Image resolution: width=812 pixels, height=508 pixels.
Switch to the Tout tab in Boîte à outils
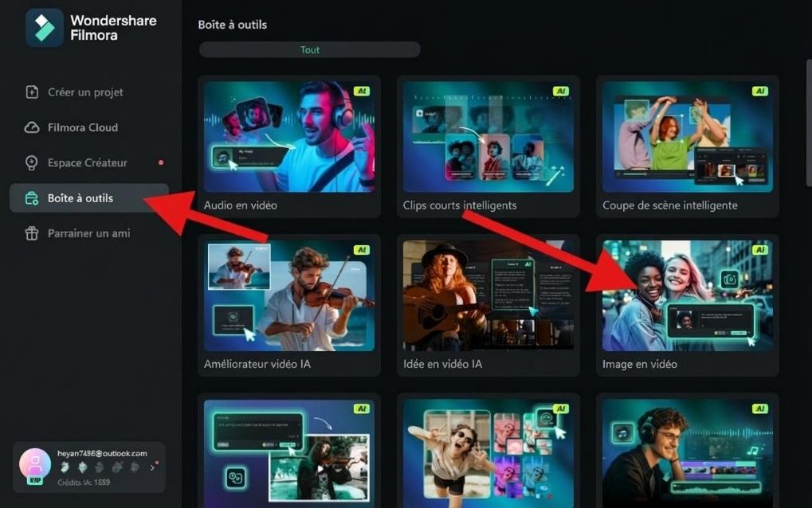[x=310, y=49]
